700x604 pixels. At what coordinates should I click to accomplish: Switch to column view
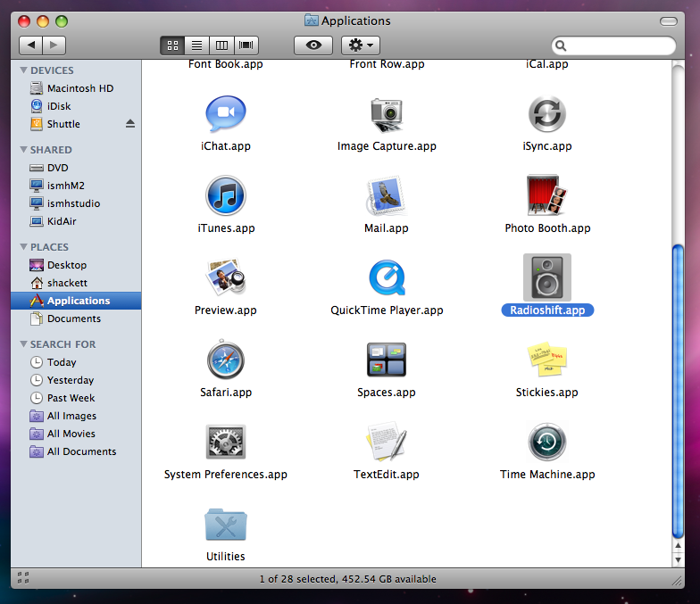coord(221,45)
